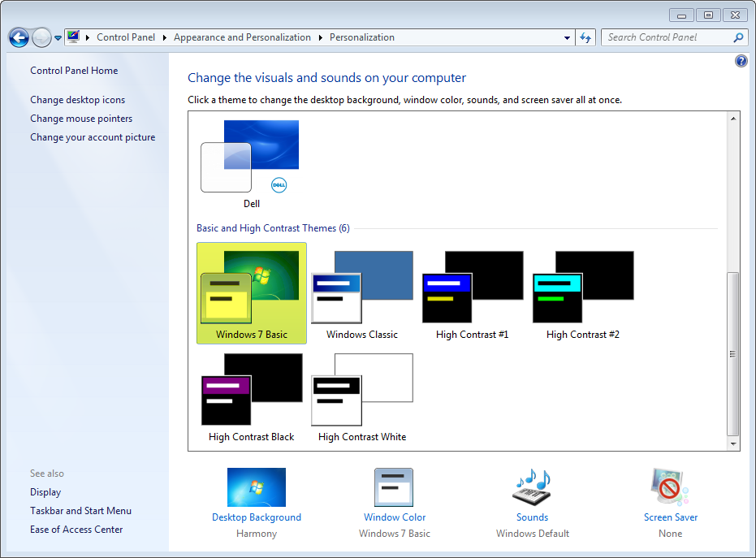Viewport: 756px width, 558px height.
Task: Expand the chevron after Appearance and Personalization
Action: tap(321, 37)
